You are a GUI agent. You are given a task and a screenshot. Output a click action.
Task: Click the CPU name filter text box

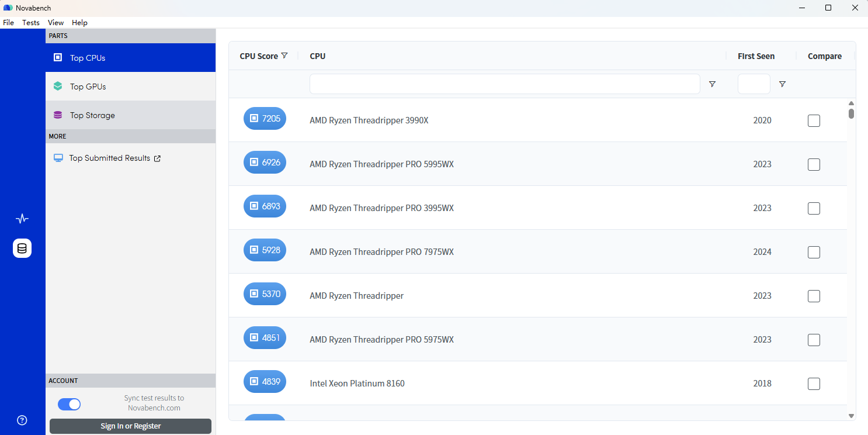click(x=505, y=84)
